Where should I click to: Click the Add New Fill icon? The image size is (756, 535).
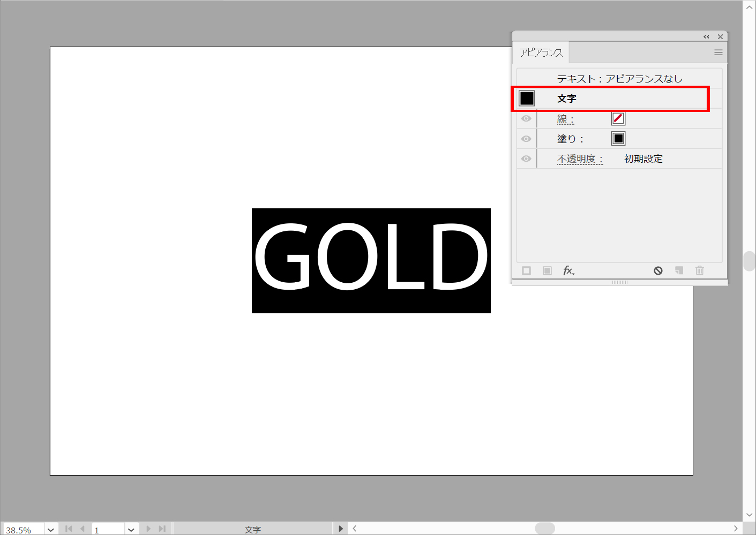coord(547,271)
